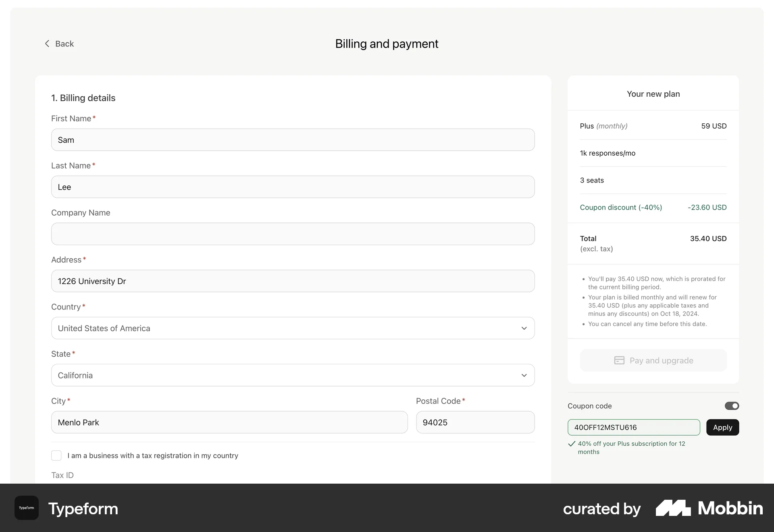Click the Billing and payment heading
This screenshot has width=774, height=532.
pyautogui.click(x=386, y=44)
